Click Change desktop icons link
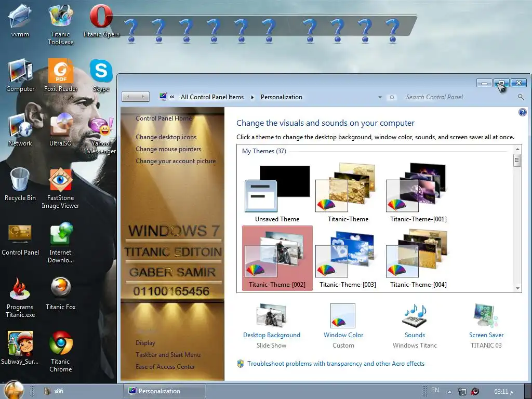This screenshot has width=532, height=399. tap(166, 137)
